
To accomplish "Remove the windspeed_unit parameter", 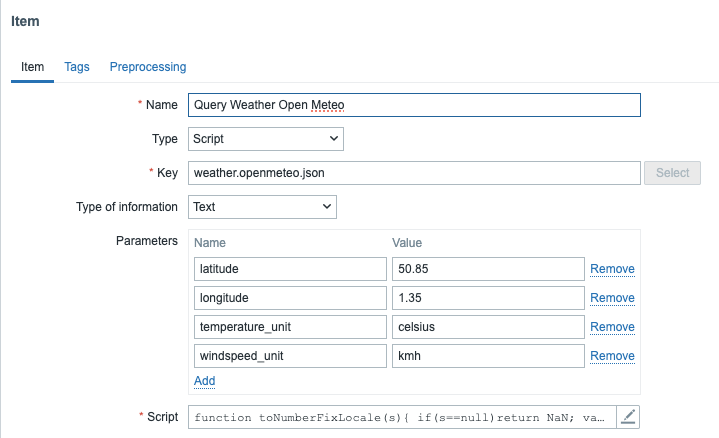I will click(x=612, y=356).
